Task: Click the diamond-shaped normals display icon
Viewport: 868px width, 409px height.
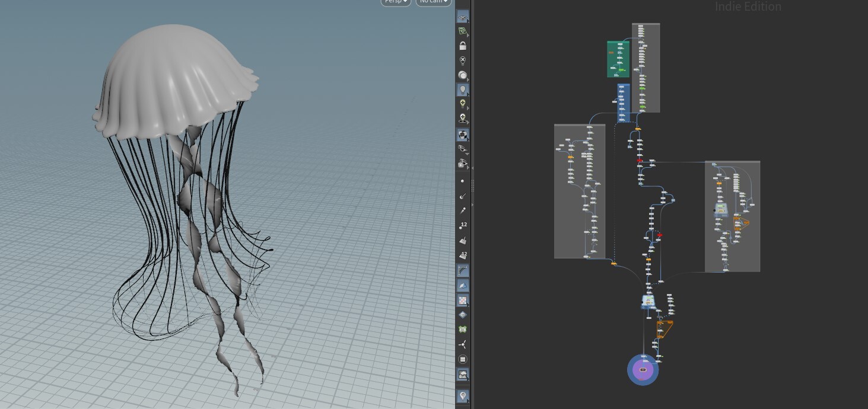Action: [x=463, y=314]
